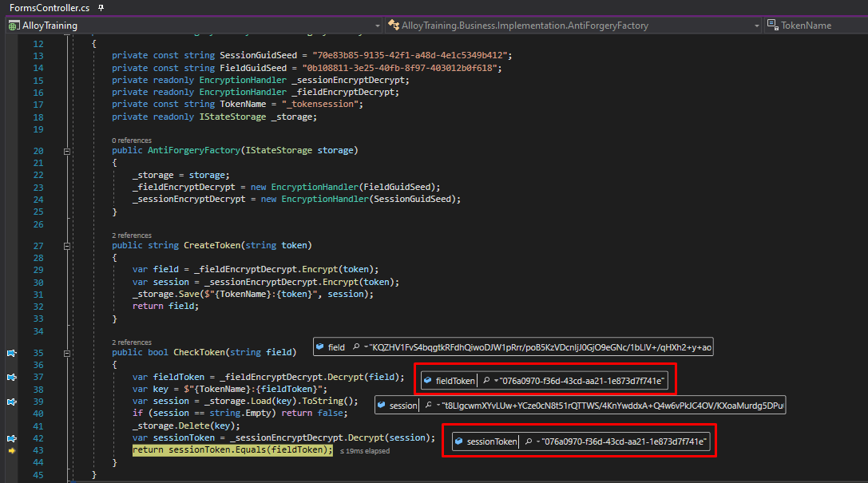Click line number 40 in the margin
The height and width of the screenshot is (483, 868).
(38, 414)
